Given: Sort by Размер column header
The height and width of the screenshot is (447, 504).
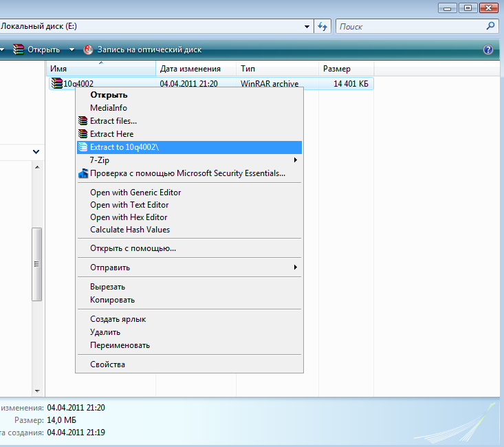Looking at the screenshot, I should tap(346, 69).
